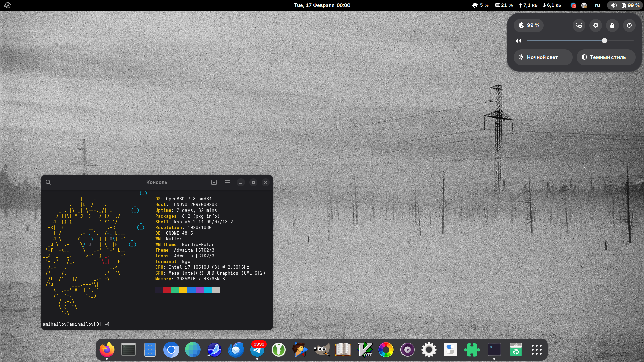Open Firefox from the dock
The height and width of the screenshot is (362, 644).
[x=107, y=350]
